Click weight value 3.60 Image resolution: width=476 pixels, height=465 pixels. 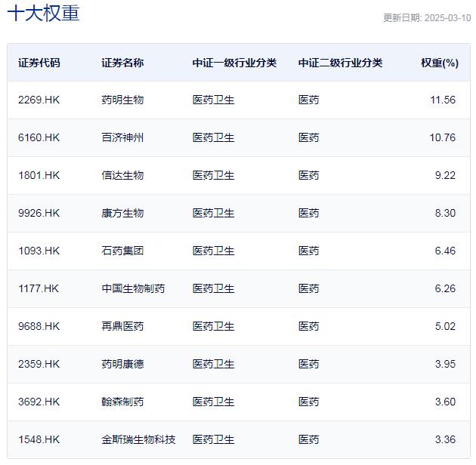[x=445, y=402]
